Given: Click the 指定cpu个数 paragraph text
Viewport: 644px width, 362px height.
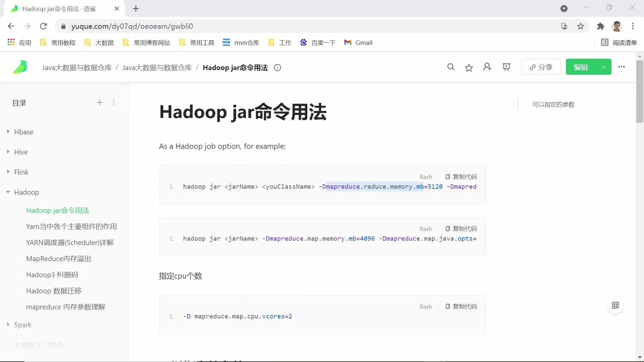Looking at the screenshot, I should tap(180, 276).
